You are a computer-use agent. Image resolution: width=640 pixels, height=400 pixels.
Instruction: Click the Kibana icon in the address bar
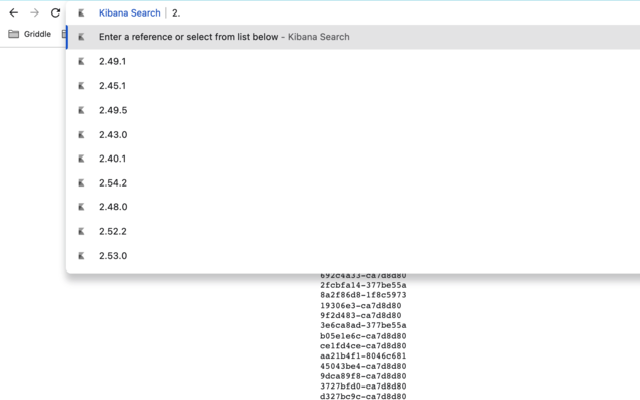point(81,13)
